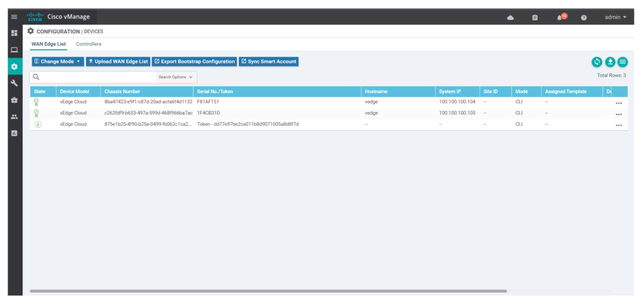Open the admin user dropdown
The image size is (644, 304).
[615, 18]
